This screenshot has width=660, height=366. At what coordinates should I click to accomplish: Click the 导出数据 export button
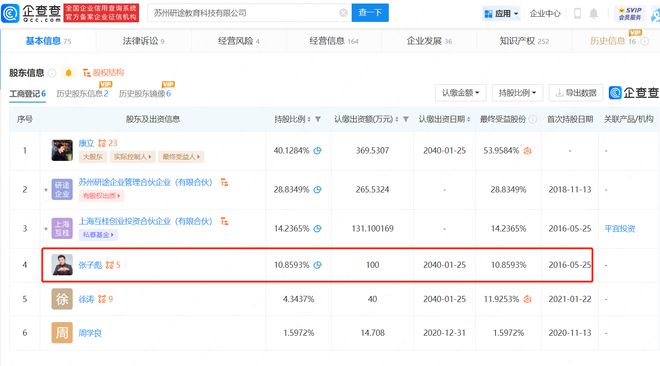coord(576,93)
